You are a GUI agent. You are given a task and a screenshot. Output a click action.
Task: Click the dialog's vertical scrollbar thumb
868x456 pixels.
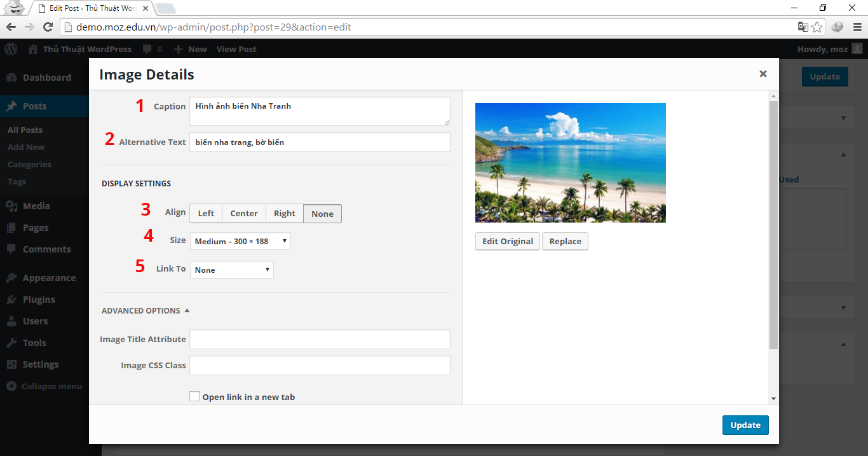coord(773,224)
